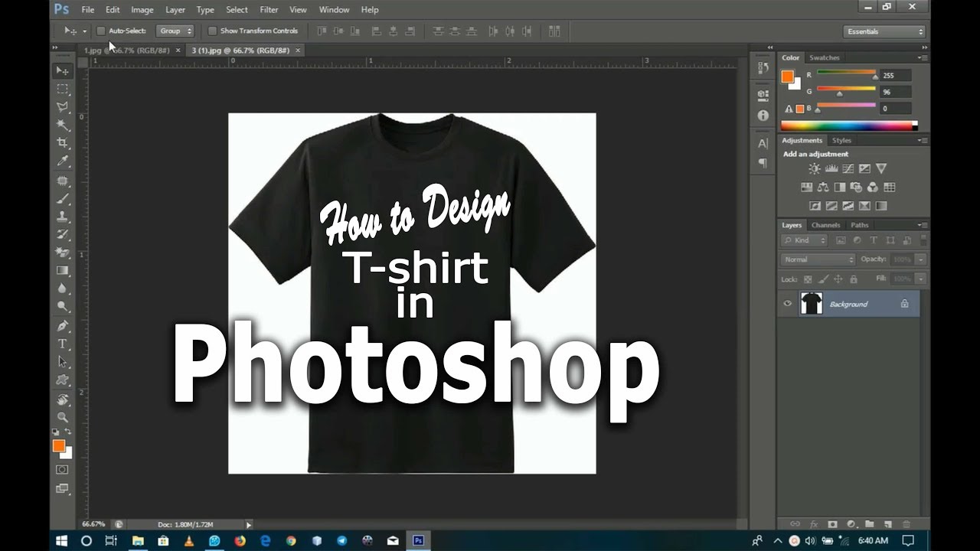Click the R value input field
This screenshot has width=980, height=551.
tap(896, 75)
